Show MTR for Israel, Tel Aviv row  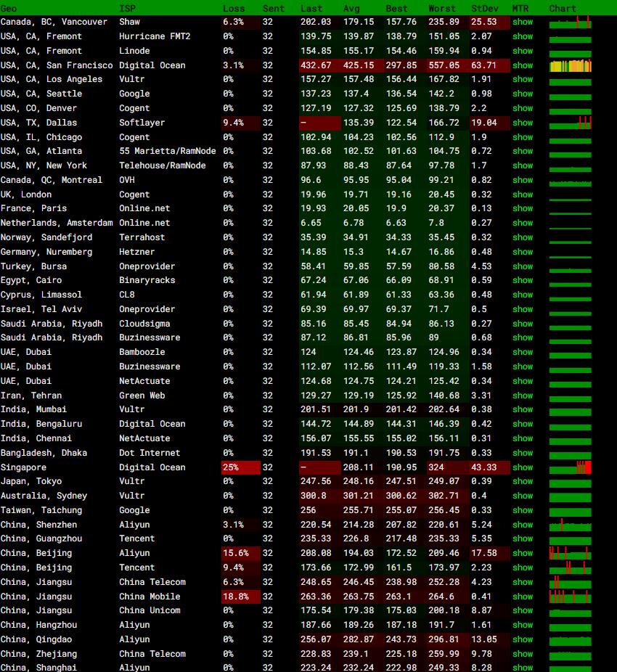pos(523,309)
